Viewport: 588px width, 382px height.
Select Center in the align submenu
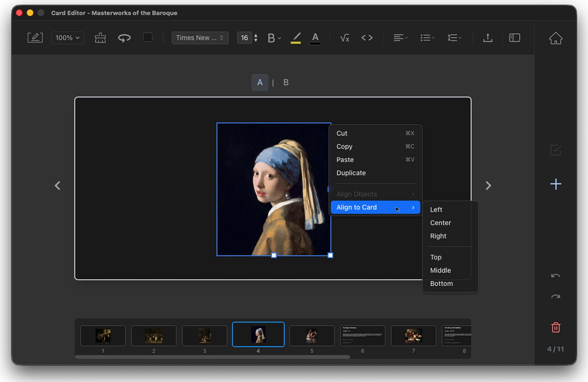pyautogui.click(x=450, y=223)
